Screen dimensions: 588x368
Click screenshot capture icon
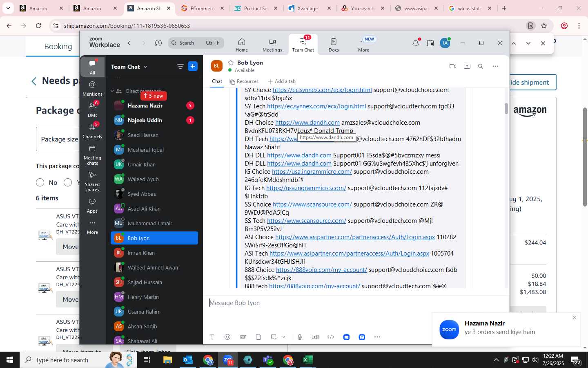pyautogui.click(x=274, y=337)
